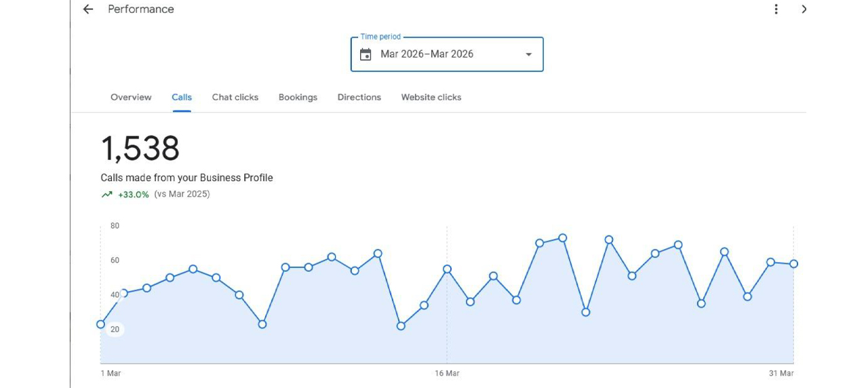
Task: Click the 1,538 calls total
Action: coord(140,149)
